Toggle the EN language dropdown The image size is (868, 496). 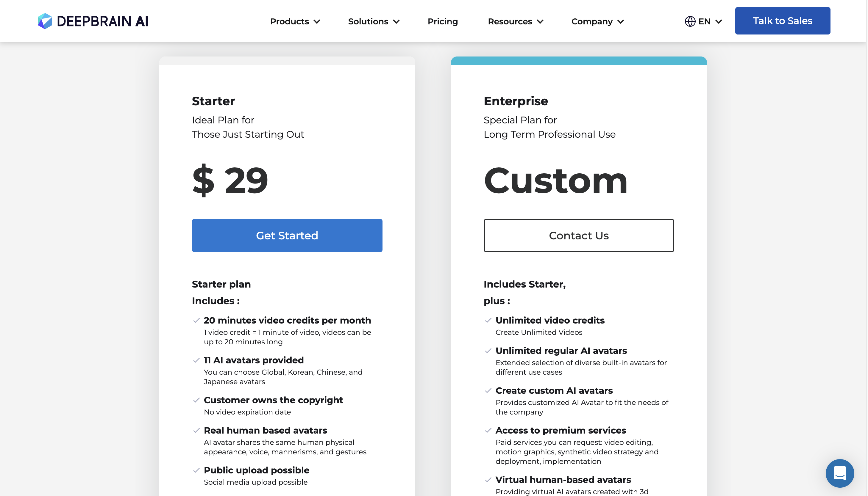tap(703, 21)
